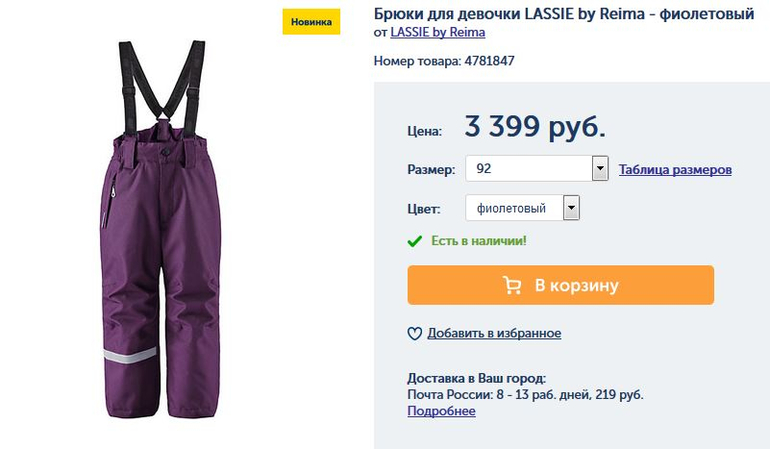Open the size dropdown arrow
770x449 pixels.
click(600, 169)
